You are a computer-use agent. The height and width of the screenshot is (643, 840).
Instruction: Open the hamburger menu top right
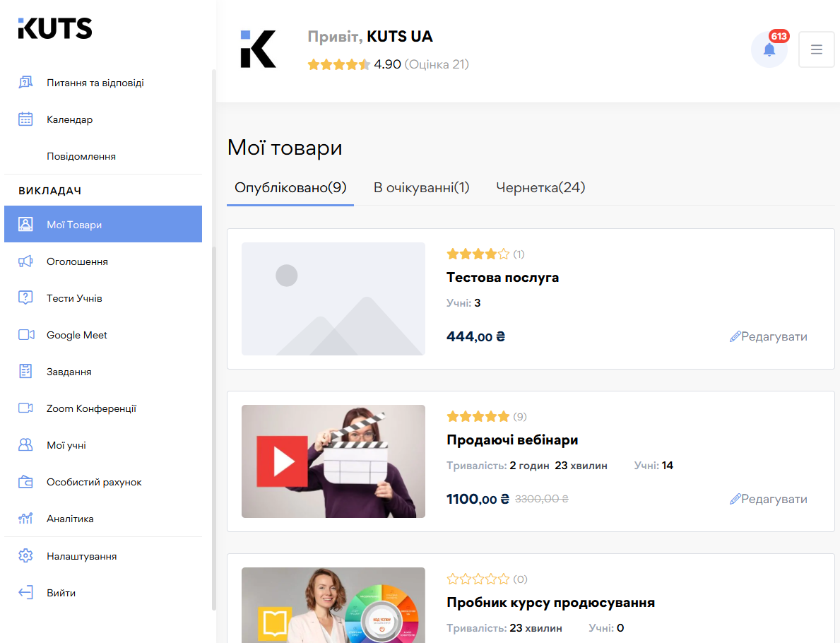click(x=816, y=49)
